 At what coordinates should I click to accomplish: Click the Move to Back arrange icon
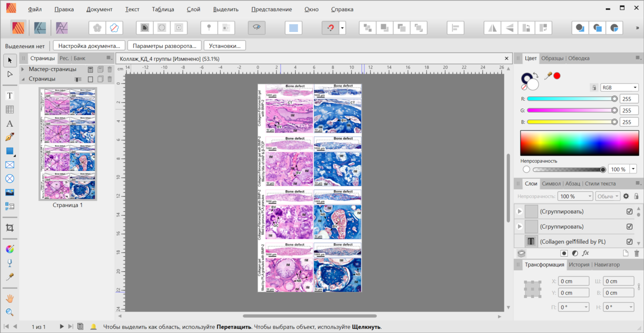pos(367,27)
